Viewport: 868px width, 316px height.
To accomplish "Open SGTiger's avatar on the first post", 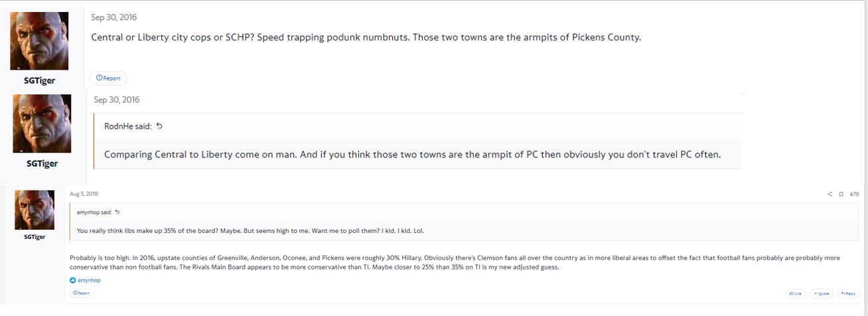I will [x=39, y=40].
